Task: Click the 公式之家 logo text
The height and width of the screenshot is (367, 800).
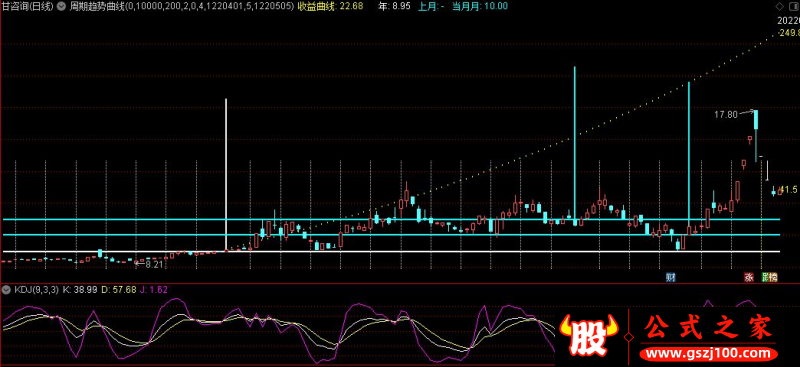Action: (x=709, y=328)
